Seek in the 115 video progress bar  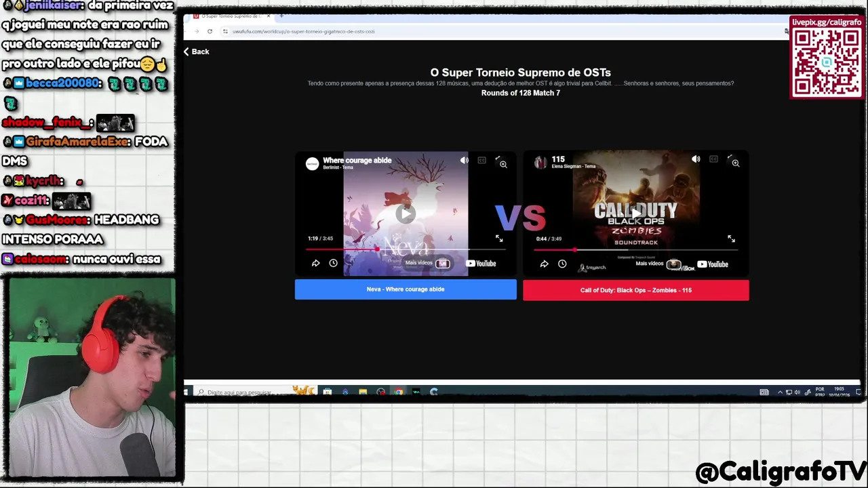click(x=635, y=249)
